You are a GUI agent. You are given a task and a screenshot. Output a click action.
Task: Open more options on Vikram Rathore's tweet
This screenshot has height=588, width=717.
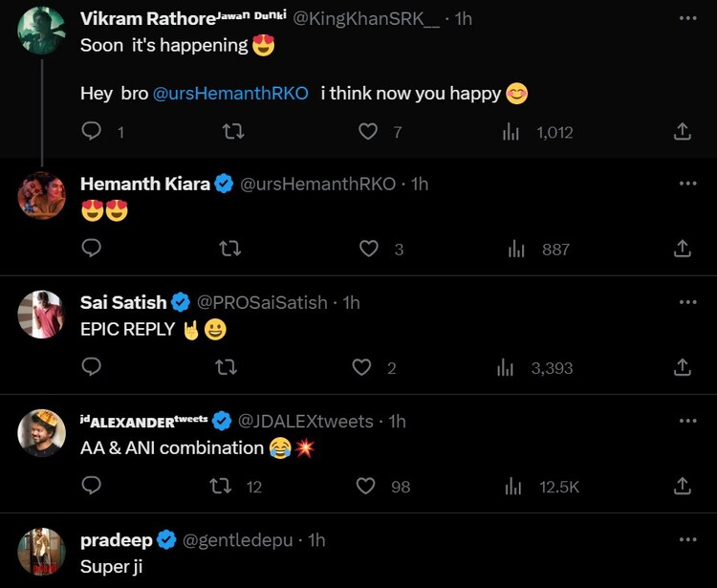[687, 19]
